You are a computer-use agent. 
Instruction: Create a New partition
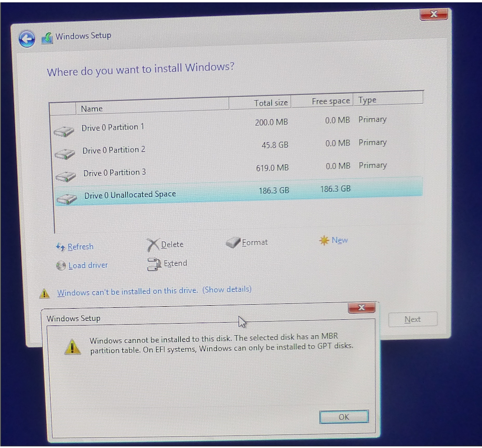click(x=340, y=240)
